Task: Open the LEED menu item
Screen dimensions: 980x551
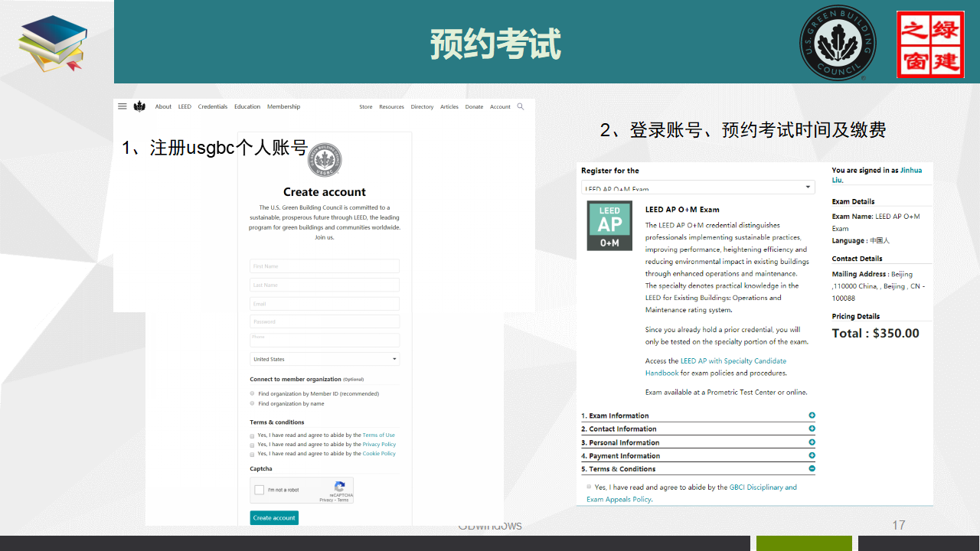Action: click(x=185, y=106)
